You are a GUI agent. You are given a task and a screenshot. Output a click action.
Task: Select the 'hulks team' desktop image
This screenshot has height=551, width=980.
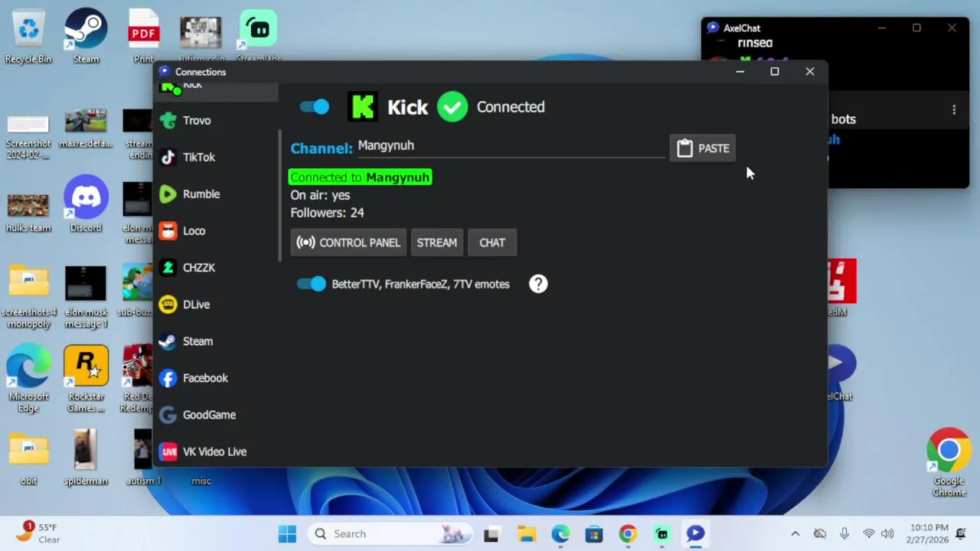point(28,212)
